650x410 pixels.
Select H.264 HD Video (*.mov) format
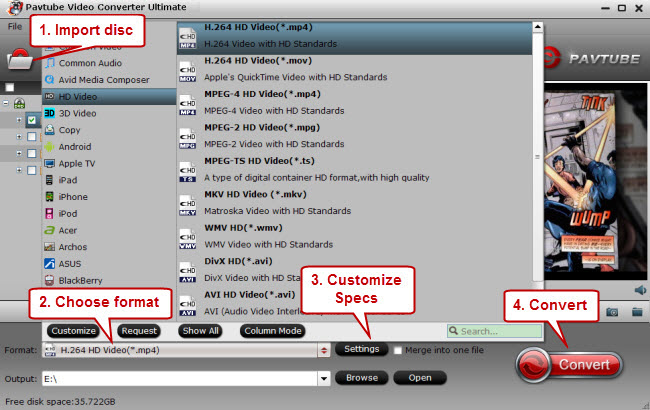(354, 69)
